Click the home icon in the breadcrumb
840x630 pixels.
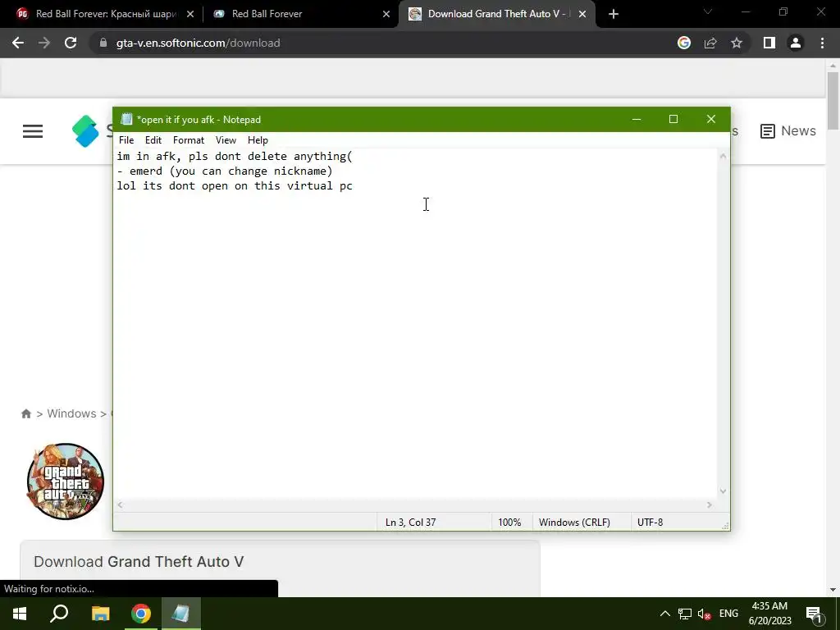tap(25, 413)
